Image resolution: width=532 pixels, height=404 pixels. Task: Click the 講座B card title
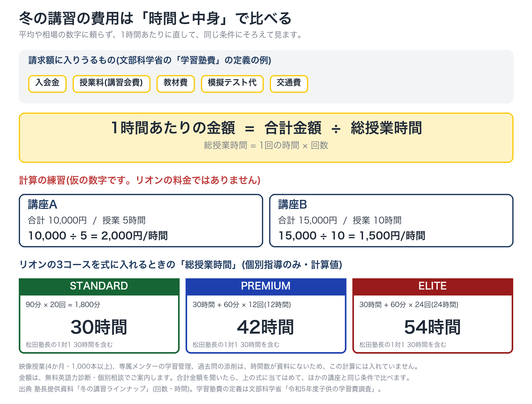tap(293, 205)
